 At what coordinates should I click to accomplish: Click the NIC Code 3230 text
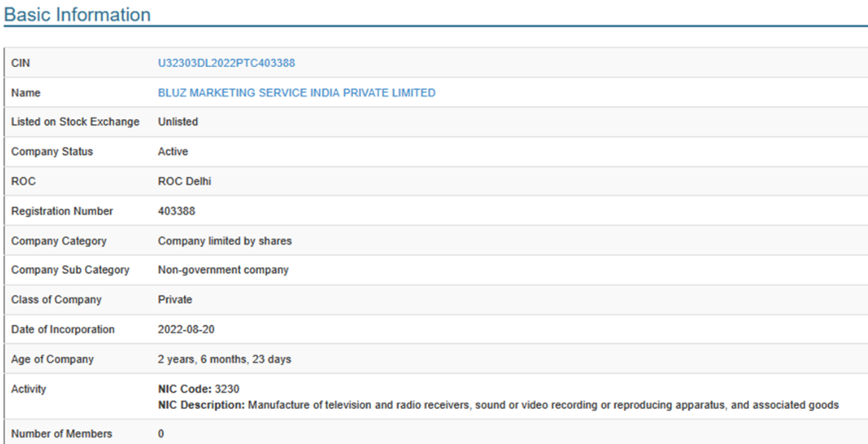click(198, 389)
